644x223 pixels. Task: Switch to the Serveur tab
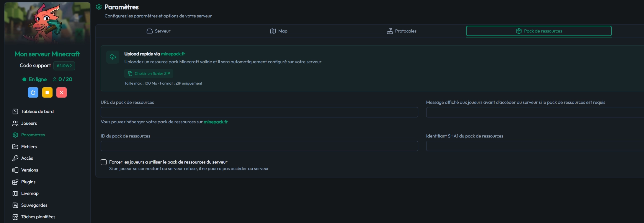(x=158, y=31)
